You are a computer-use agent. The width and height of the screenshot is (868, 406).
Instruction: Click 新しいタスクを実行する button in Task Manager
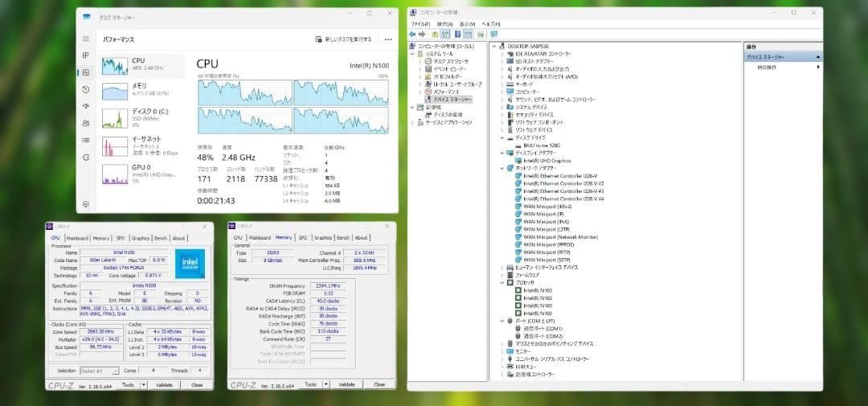[x=344, y=39]
